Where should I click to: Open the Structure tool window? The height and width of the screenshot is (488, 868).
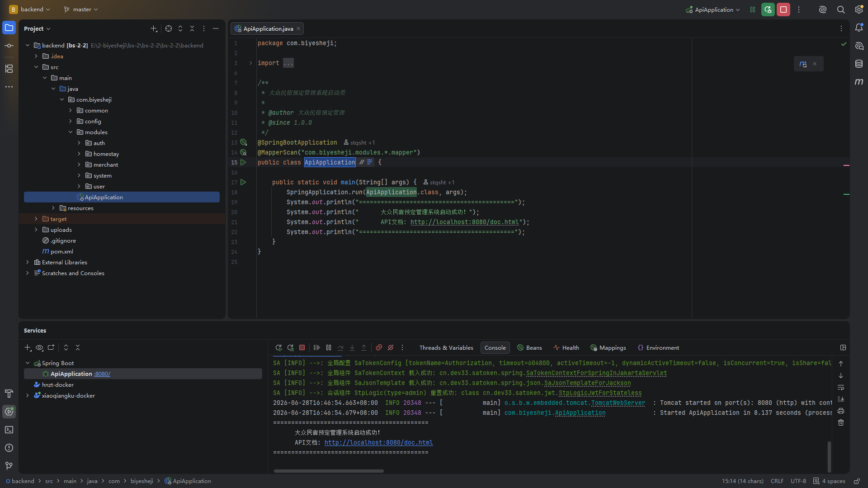coord(9,69)
